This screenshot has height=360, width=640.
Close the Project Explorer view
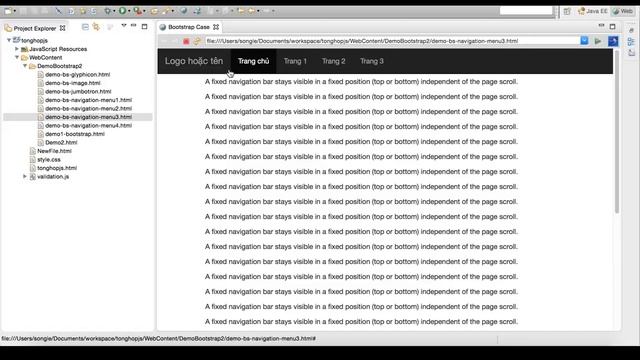click(62, 28)
